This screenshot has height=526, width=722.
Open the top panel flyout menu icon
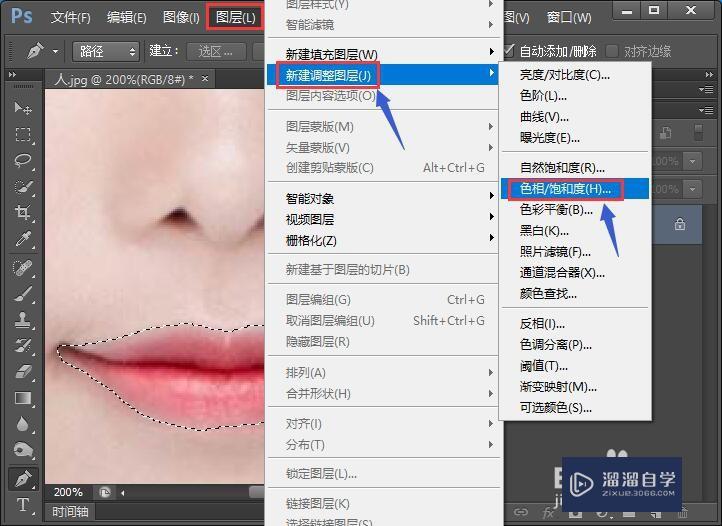click(x=706, y=89)
